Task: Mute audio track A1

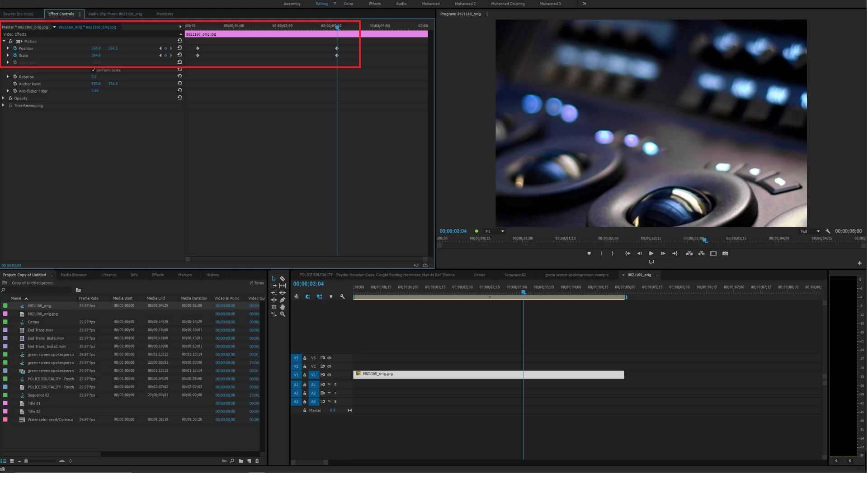Action: [x=329, y=385]
